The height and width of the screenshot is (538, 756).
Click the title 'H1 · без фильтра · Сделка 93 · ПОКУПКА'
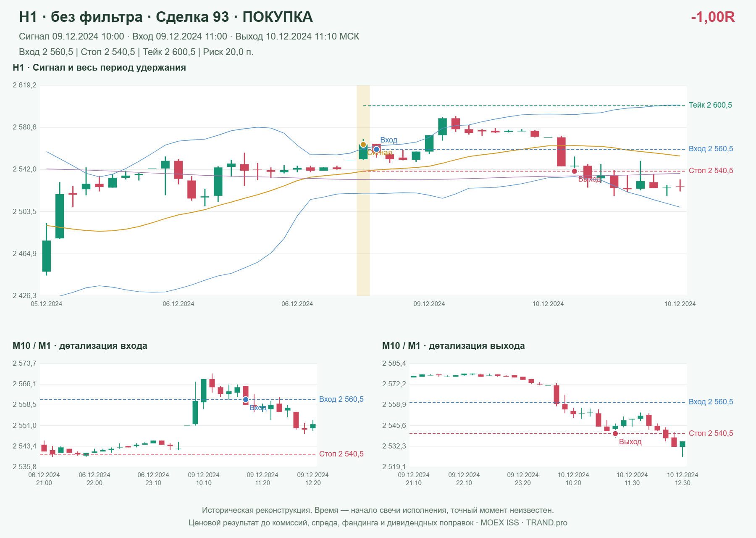click(166, 17)
